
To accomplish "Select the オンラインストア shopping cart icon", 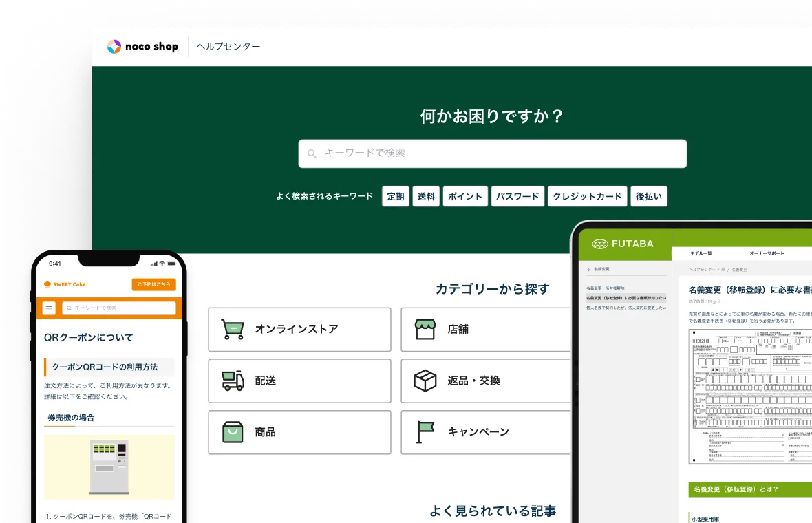I will coord(232,329).
